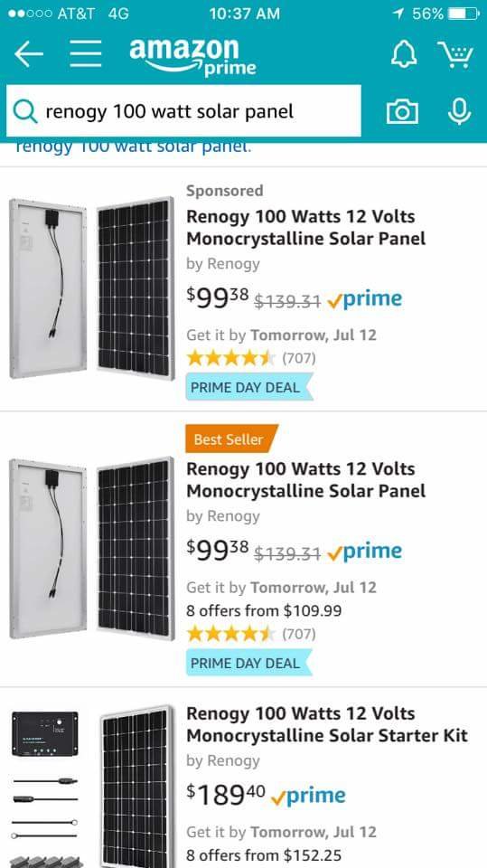The width and height of the screenshot is (487, 868).
Task: Click the search field with renogy query
Action: coord(183,110)
